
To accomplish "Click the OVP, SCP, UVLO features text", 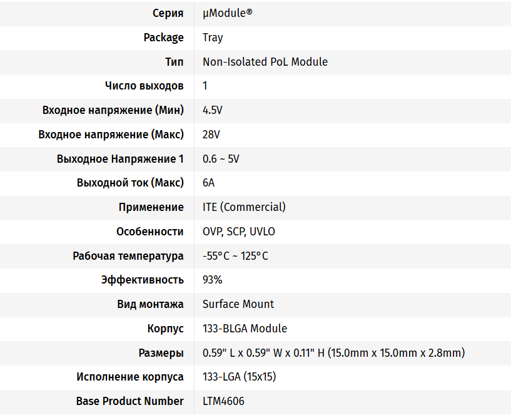I will tap(239, 232).
